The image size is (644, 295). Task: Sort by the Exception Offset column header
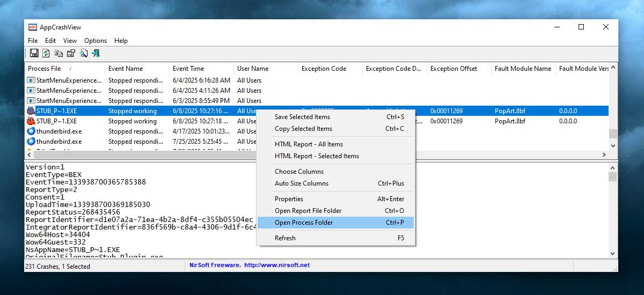tap(452, 69)
